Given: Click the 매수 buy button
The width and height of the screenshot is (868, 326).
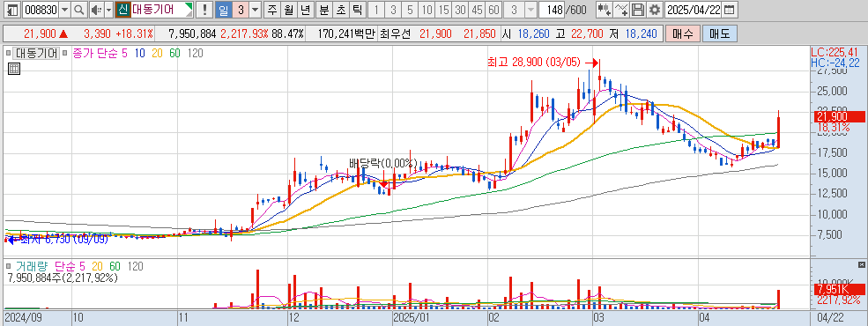Looking at the screenshot, I should [682, 33].
